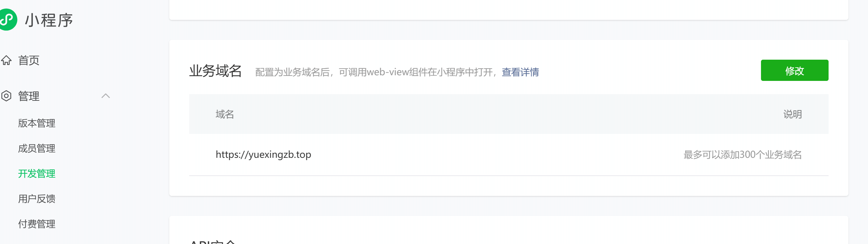The height and width of the screenshot is (244, 868).
Task: Click the home icon beside 首页
Action: point(6,60)
